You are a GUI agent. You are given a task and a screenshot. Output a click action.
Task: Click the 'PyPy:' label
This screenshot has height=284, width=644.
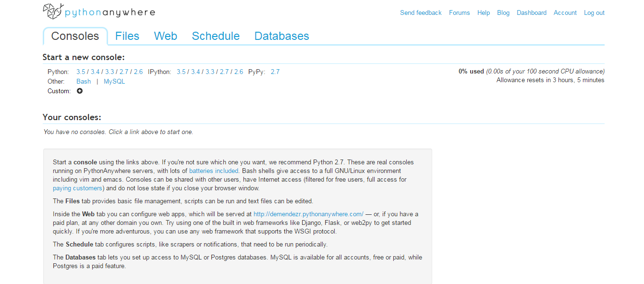pyautogui.click(x=256, y=72)
